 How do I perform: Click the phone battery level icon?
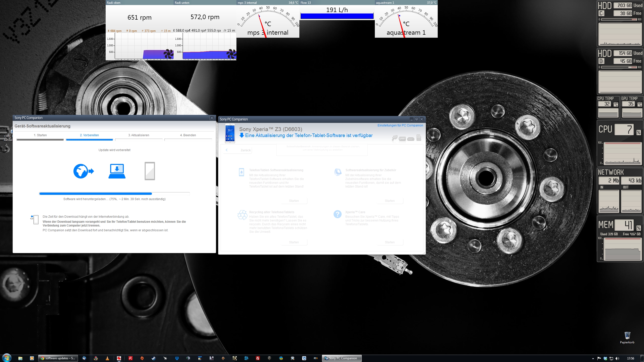402,139
